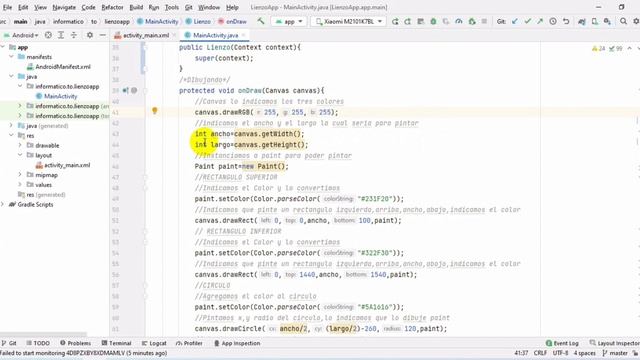Viewport: 640px width, 360px height.
Task: Click Search Everywhere magnifier icon
Action: pos(623,21)
